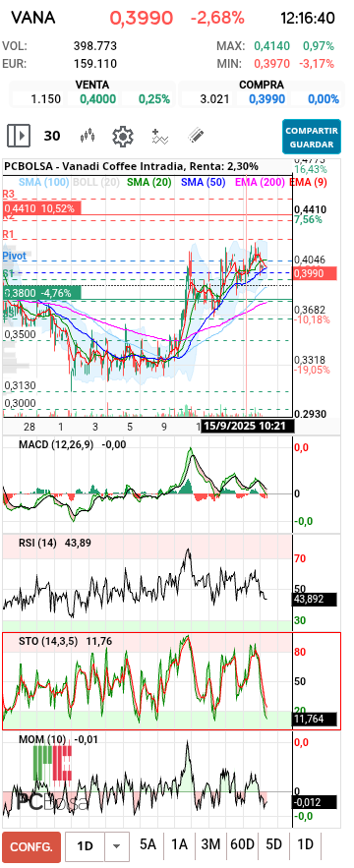Click the VENTA volume 1.150

pos(45,99)
